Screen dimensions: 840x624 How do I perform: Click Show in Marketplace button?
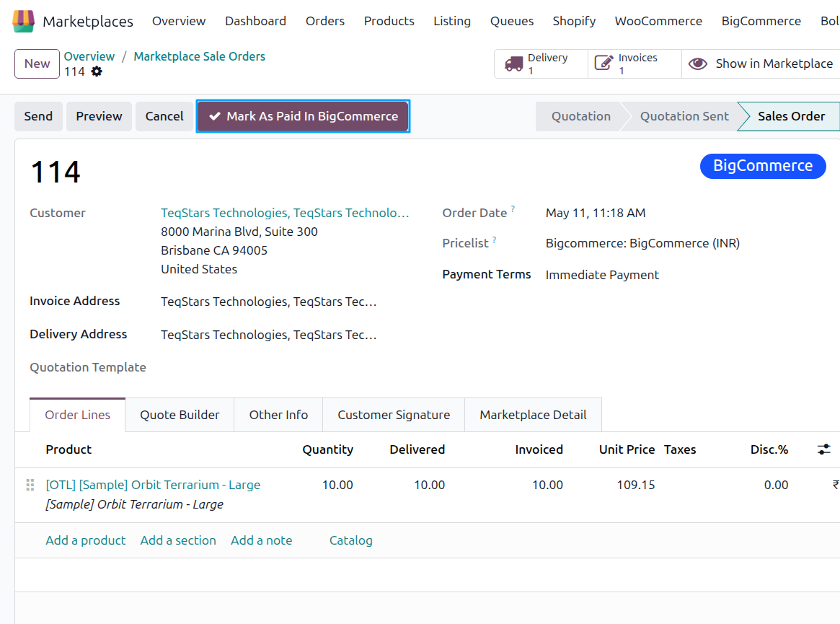click(x=761, y=63)
